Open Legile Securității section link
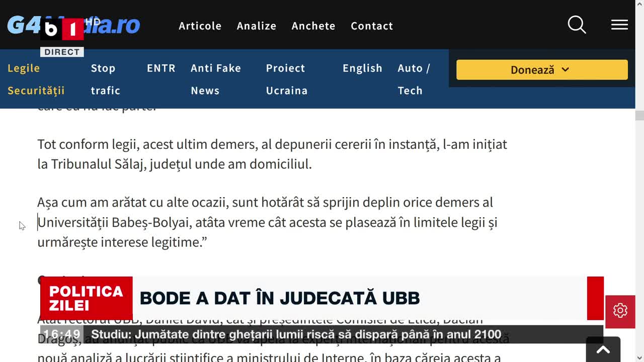Screen dimensions: 644x362 pyautogui.click(x=36, y=79)
